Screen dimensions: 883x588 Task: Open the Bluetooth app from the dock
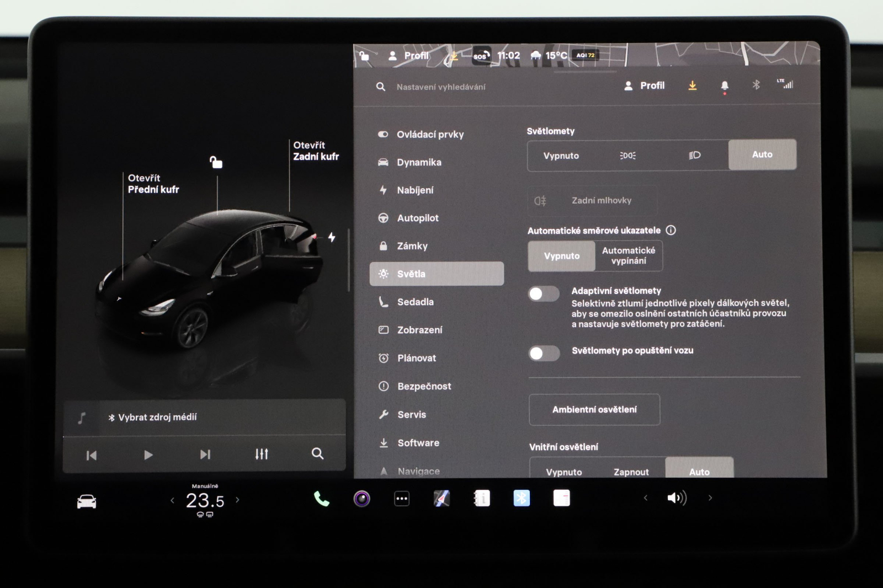[521, 498]
